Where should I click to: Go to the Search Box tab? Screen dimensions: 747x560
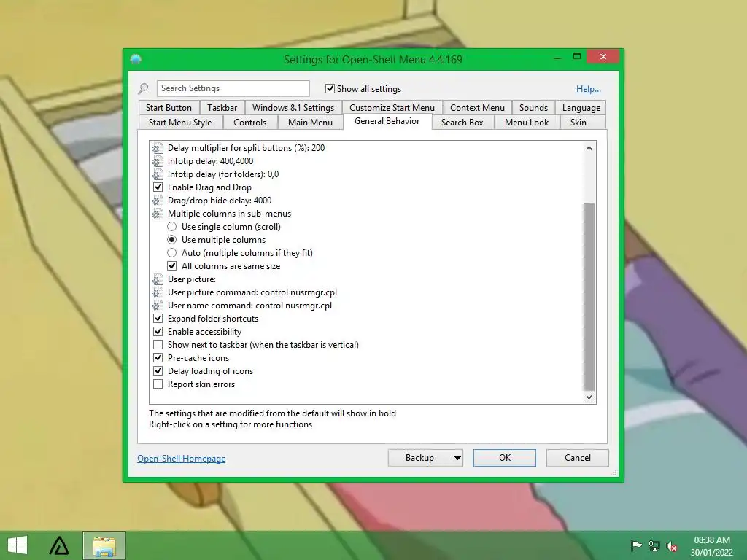coord(462,122)
